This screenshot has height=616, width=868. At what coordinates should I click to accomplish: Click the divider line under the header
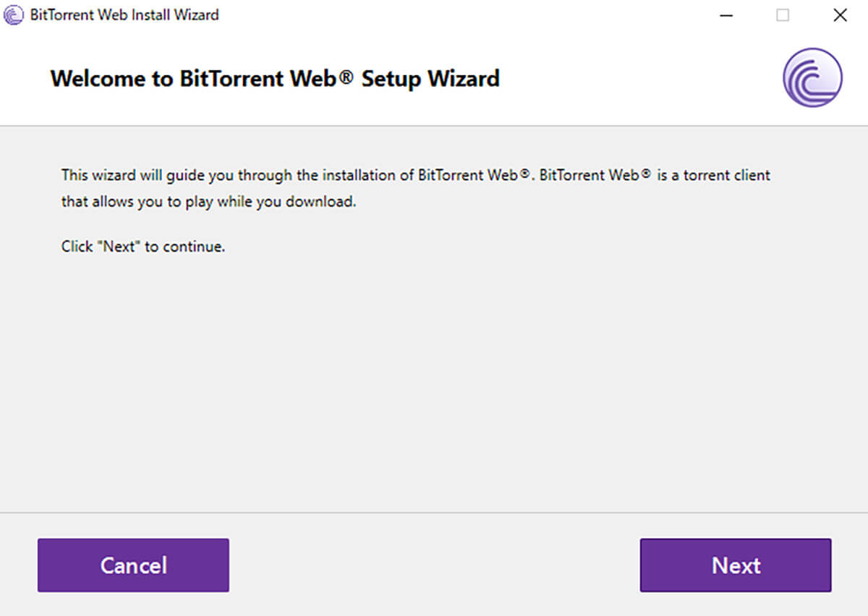coord(434,126)
